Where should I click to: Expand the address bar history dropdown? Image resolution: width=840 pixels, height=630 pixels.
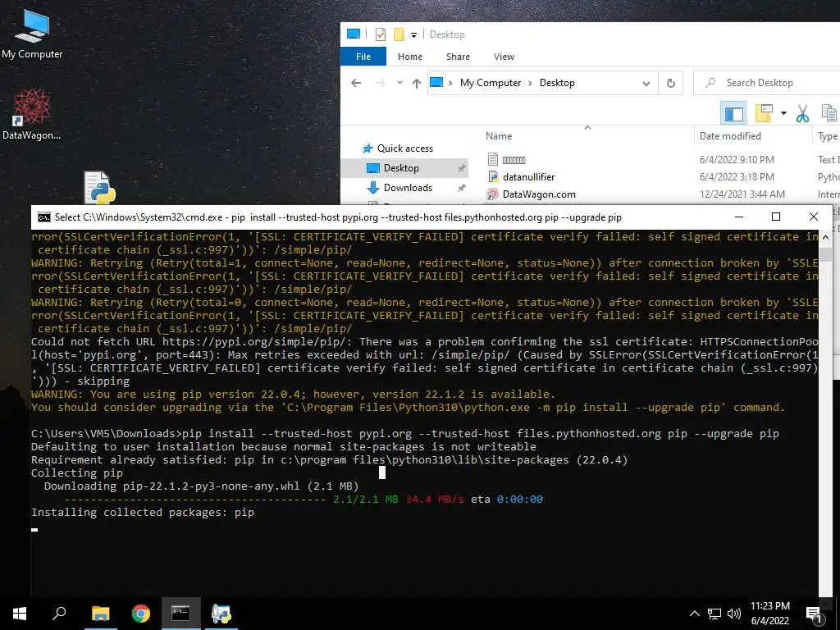point(646,84)
